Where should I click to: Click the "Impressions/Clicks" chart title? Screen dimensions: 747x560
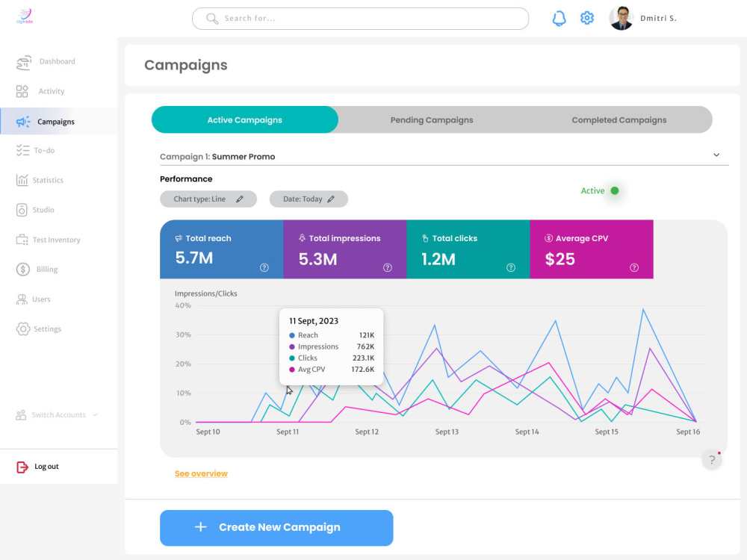(206, 293)
